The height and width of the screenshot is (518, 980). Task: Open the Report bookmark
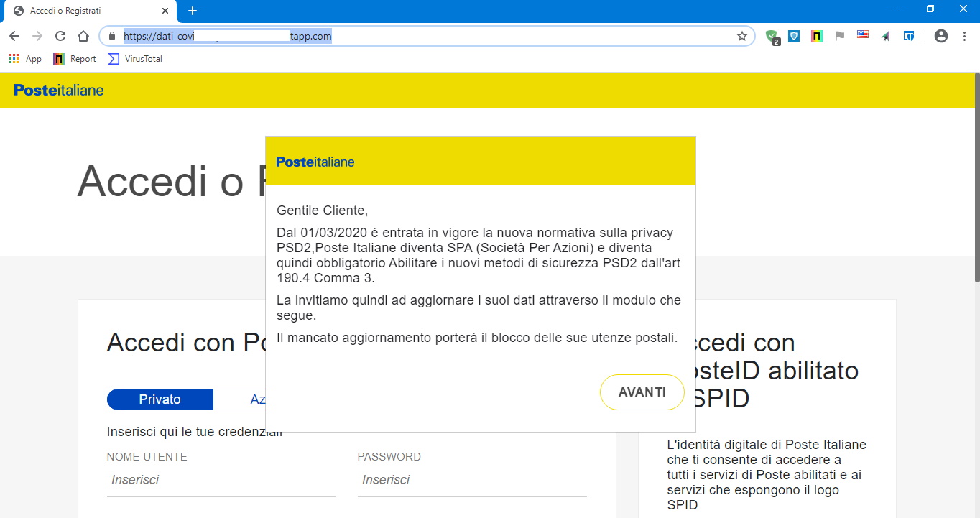(75, 59)
